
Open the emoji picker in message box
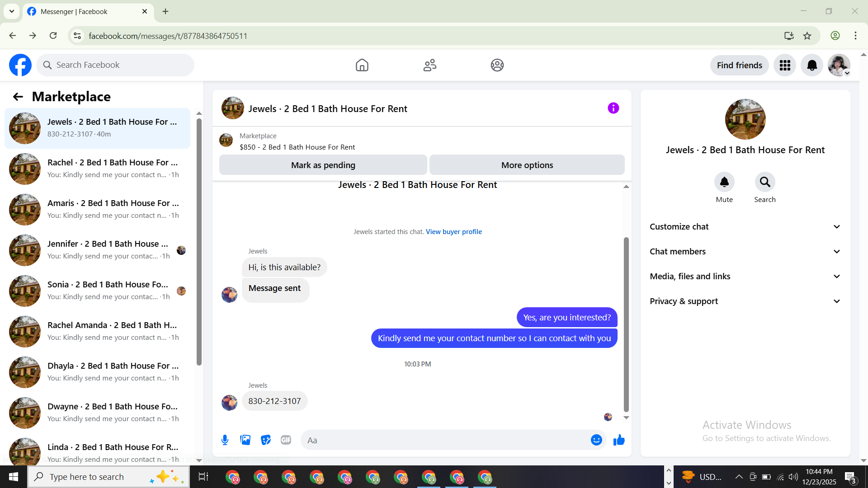pos(596,440)
